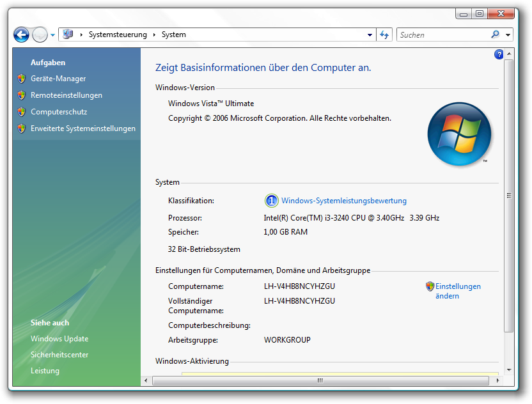Viewport: 532px width, 404px height.
Task: Click the blue Back arrow button
Action: click(21, 35)
